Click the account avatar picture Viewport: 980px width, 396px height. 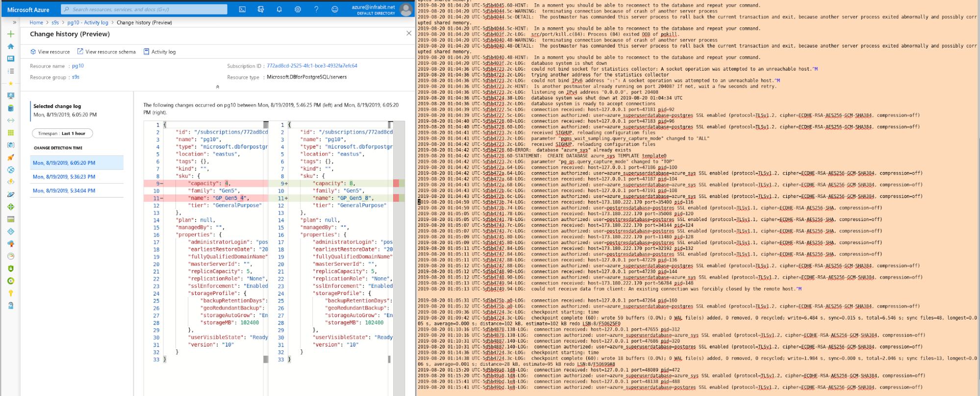406,9
